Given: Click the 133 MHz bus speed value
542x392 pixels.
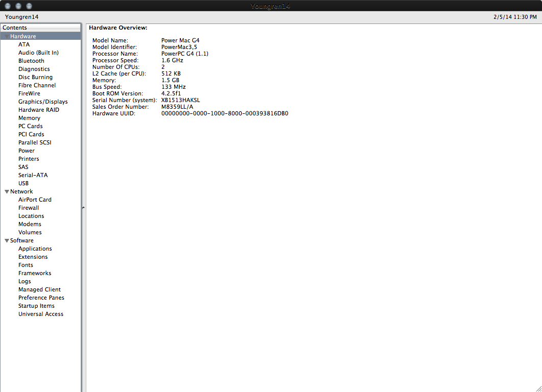Looking at the screenshot, I should [174, 87].
